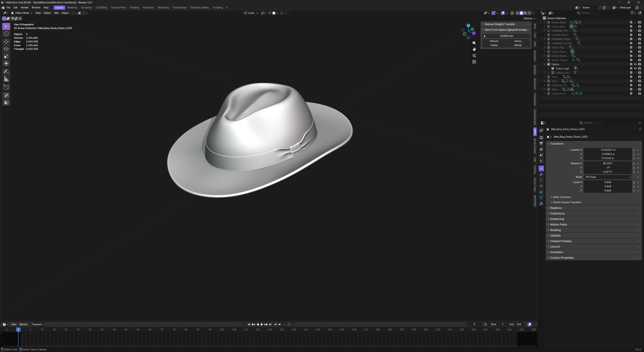The width and height of the screenshot is (644, 352).
Task: Expand the Vest collection in outliner
Action: coord(545,81)
